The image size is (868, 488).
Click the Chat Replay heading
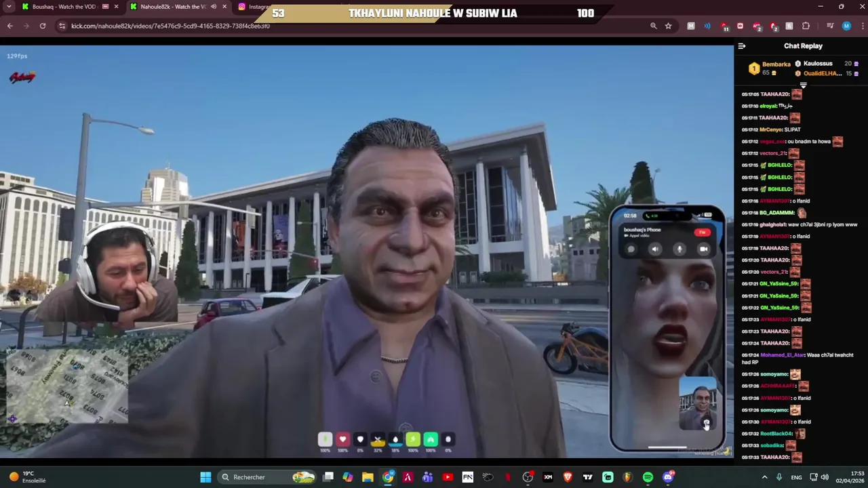point(803,46)
